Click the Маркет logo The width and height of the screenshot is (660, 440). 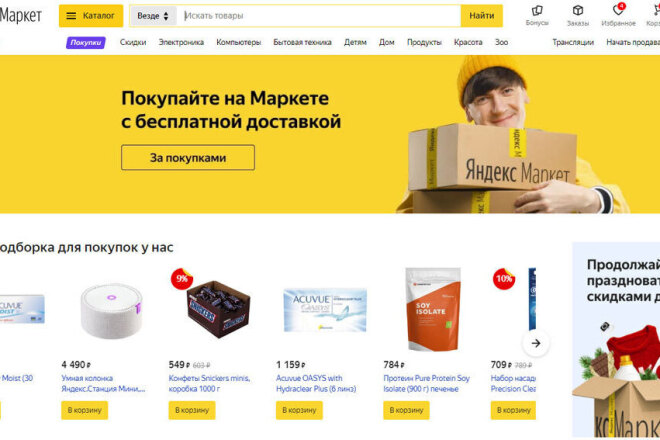(x=21, y=16)
